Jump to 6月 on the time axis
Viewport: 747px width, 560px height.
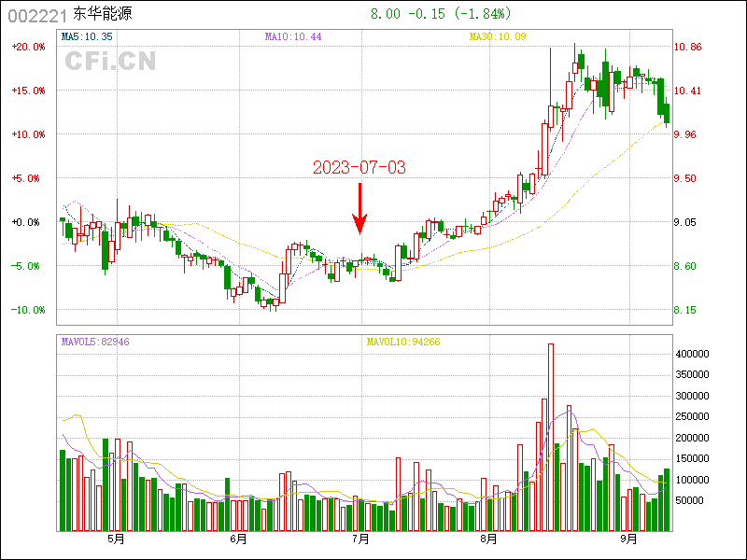[238, 539]
